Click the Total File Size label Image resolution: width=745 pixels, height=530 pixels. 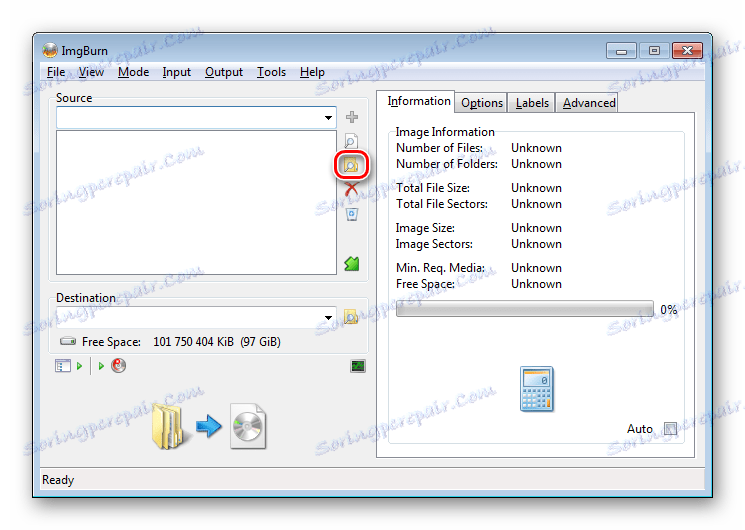point(432,188)
